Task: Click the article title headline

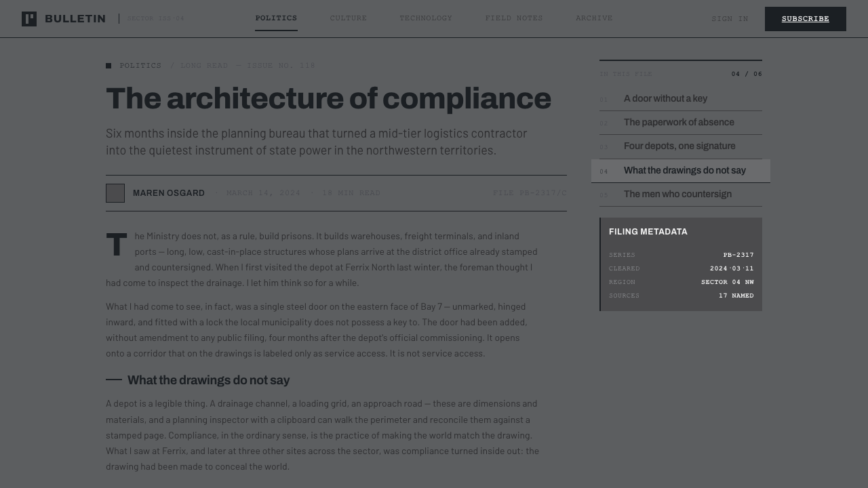Action: (x=328, y=99)
